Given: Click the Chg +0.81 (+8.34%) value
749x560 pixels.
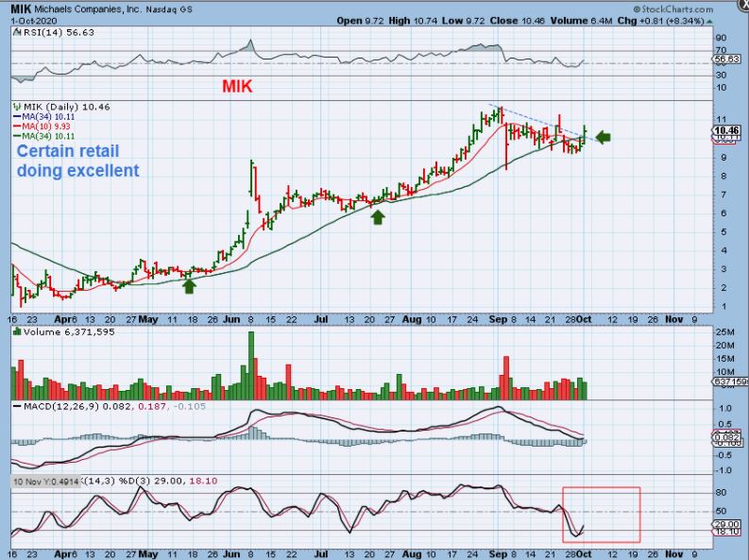Looking at the screenshot, I should (x=660, y=21).
